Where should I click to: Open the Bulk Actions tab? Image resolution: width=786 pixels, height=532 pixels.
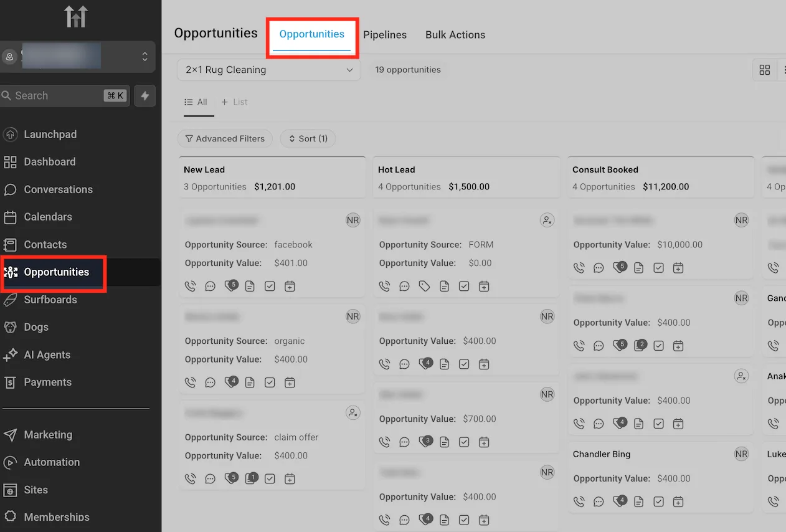455,35
